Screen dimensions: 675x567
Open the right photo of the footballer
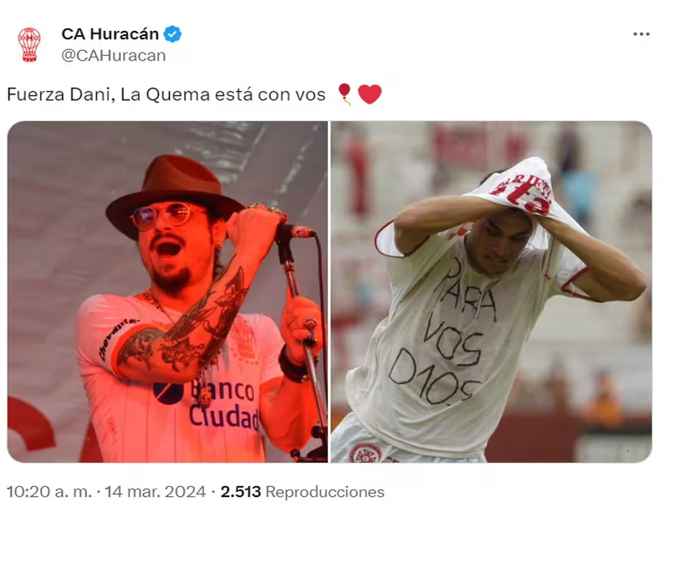[491, 292]
